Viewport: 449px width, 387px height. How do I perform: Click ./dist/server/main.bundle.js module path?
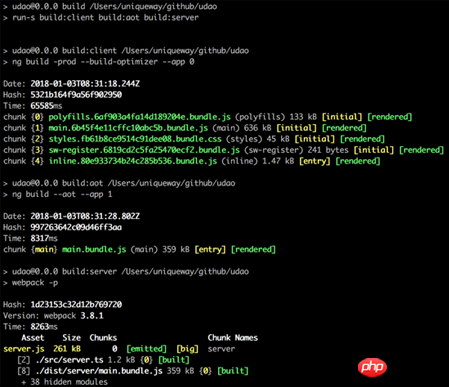click(99, 371)
